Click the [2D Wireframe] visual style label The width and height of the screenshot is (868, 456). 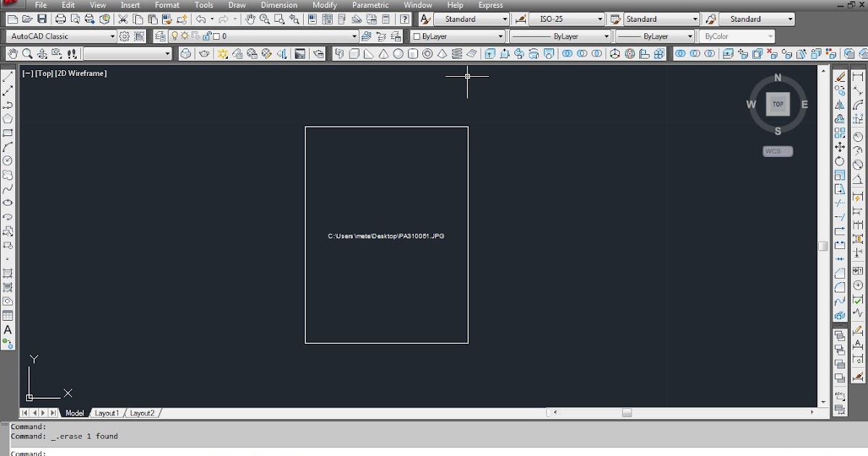click(81, 73)
